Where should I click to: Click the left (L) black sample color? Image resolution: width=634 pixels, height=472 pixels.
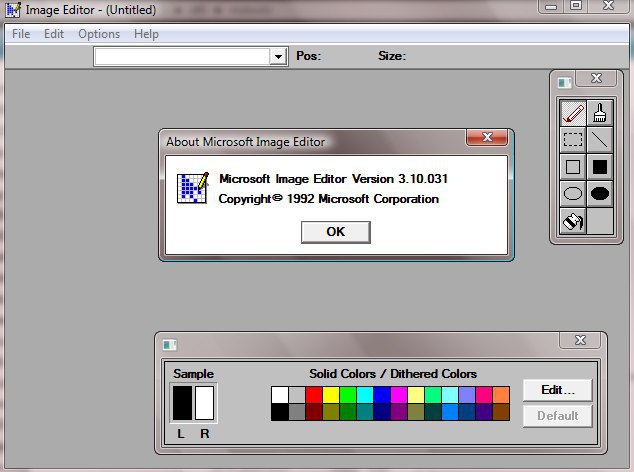point(182,403)
